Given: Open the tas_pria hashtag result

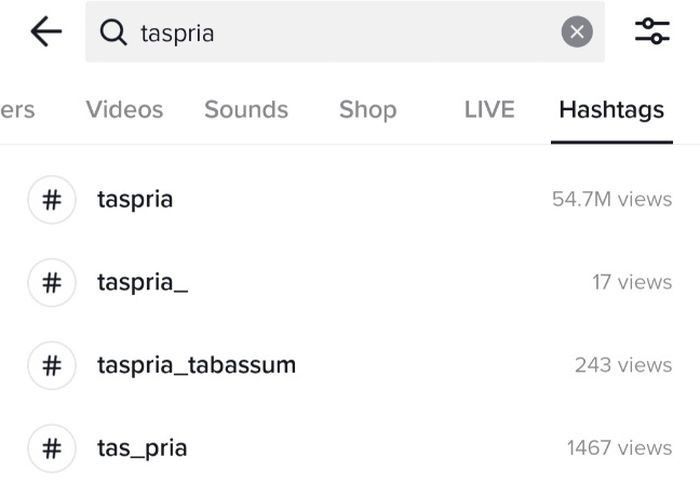Looking at the screenshot, I should coord(142,448).
